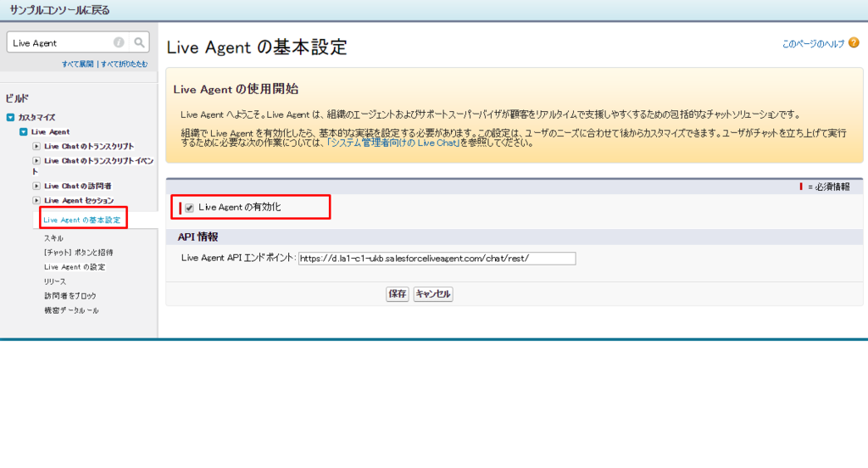
Task: Click すべて展開 link
Action: [x=77, y=64]
